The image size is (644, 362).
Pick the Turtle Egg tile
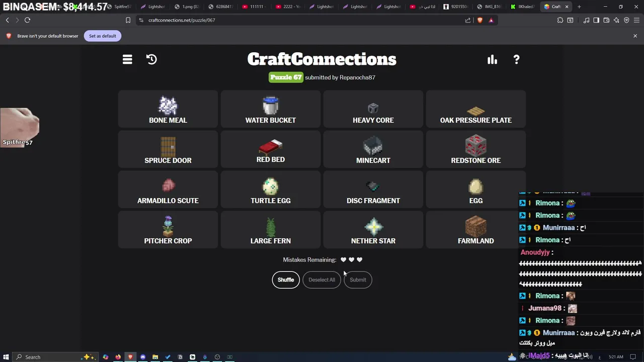point(271,190)
